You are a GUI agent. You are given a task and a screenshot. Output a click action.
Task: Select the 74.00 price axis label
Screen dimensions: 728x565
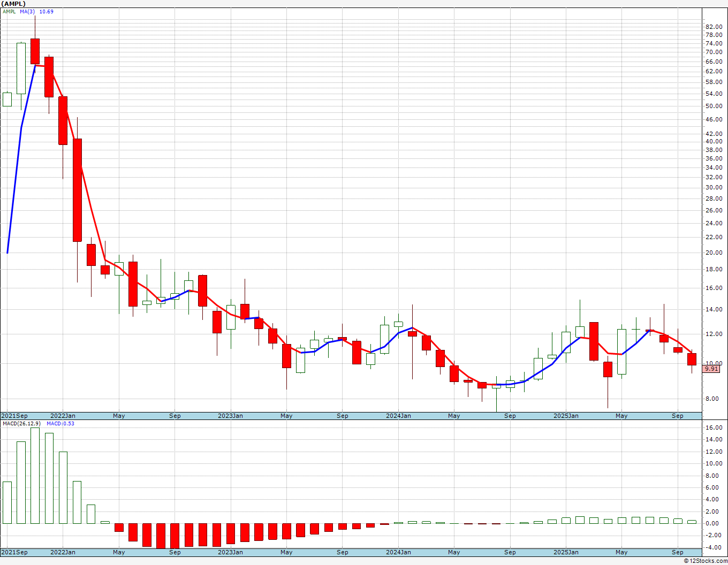pyautogui.click(x=714, y=43)
